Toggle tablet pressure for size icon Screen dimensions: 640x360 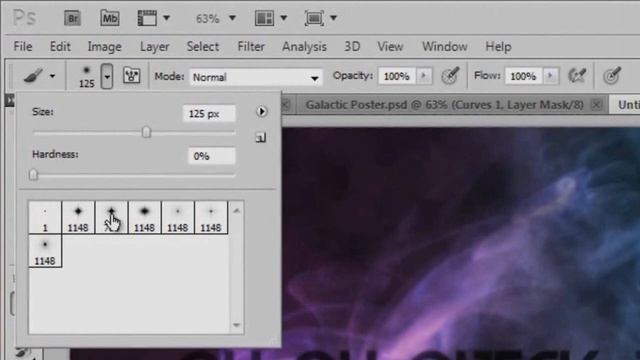pyautogui.click(x=612, y=76)
